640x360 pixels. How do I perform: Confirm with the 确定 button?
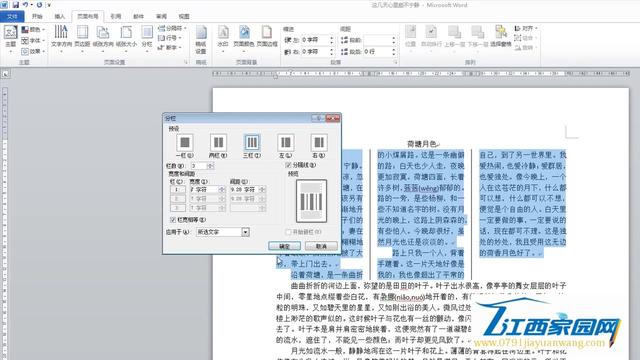284,246
